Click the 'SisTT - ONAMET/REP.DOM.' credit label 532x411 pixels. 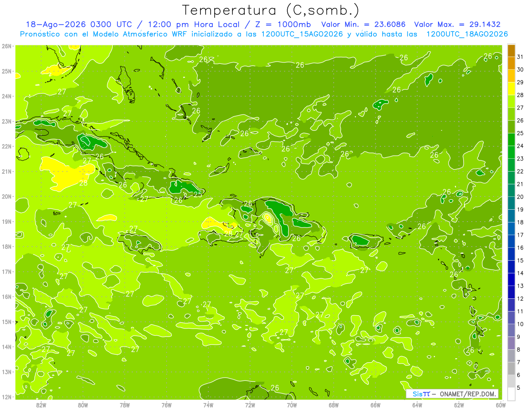452,394
